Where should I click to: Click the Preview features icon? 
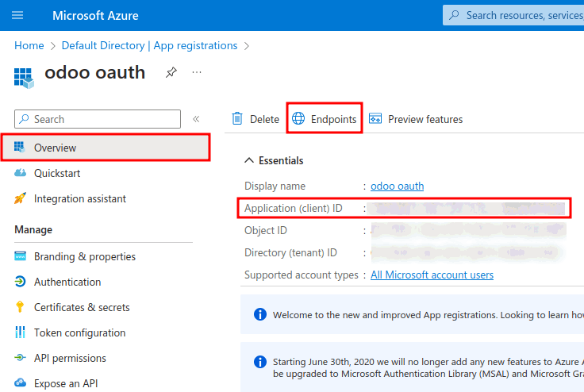pos(376,119)
